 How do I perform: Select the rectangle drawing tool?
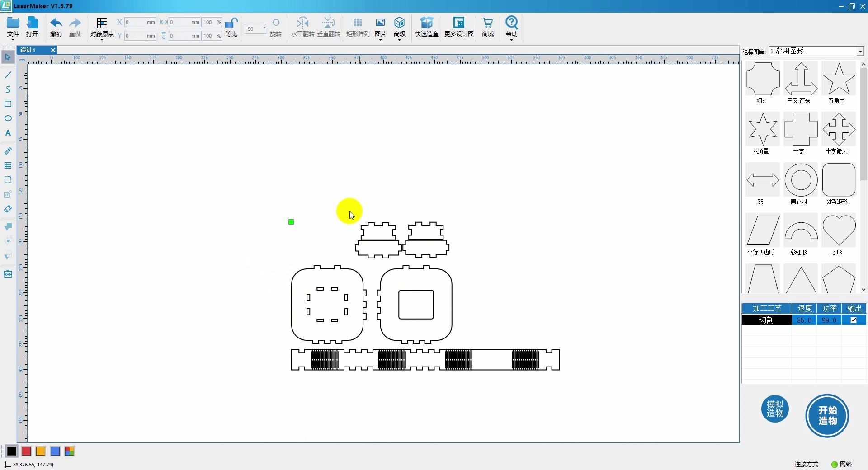8,103
